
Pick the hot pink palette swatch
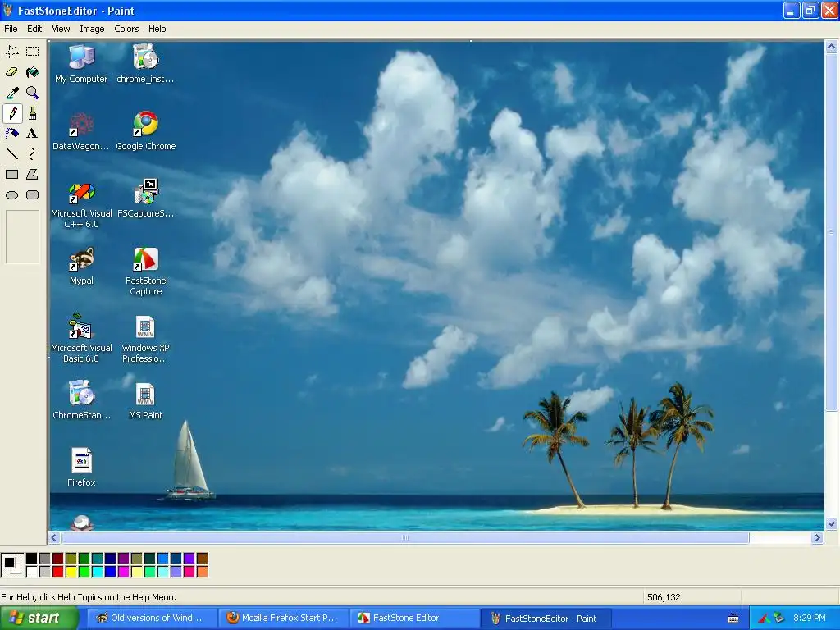[189, 571]
